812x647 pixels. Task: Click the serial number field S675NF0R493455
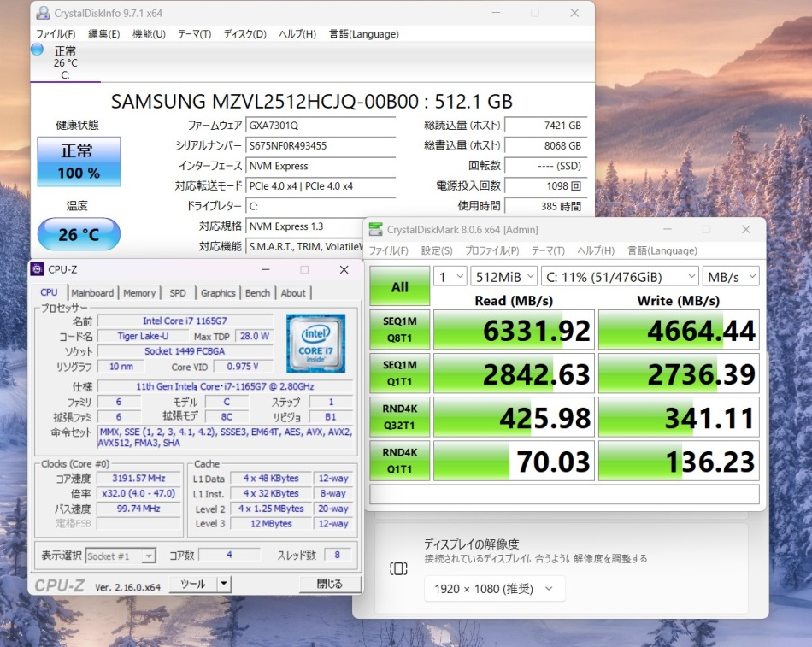(321, 145)
